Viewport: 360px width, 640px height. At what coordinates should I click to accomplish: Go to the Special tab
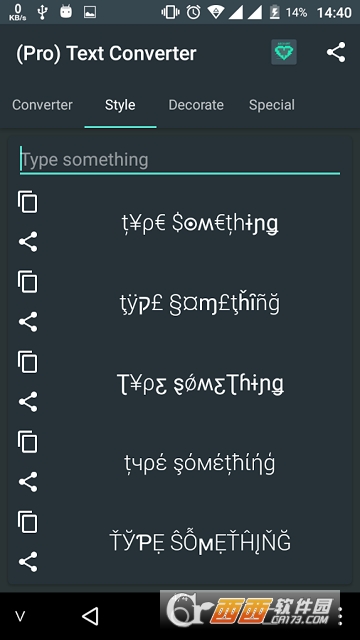(x=272, y=105)
